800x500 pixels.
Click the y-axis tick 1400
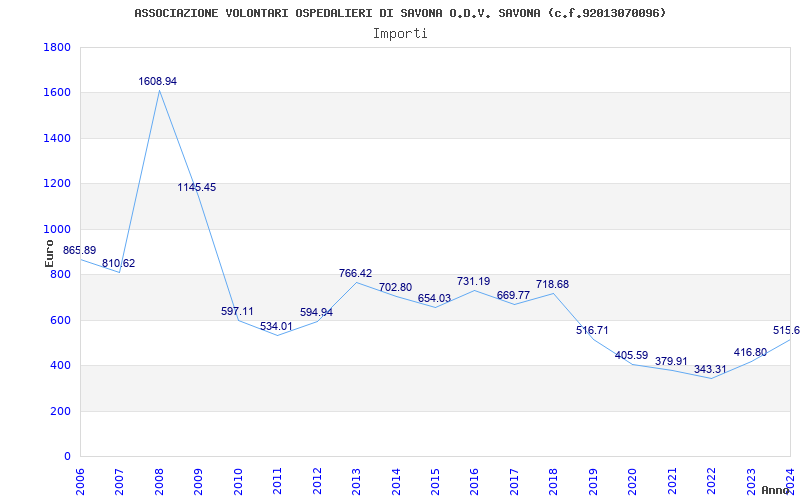[57, 138]
